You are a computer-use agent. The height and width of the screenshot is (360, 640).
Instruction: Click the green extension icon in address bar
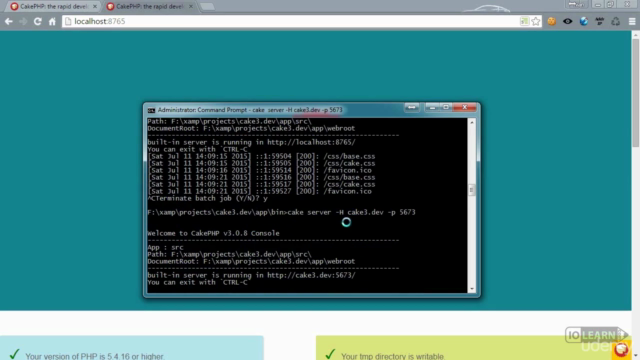point(524,21)
